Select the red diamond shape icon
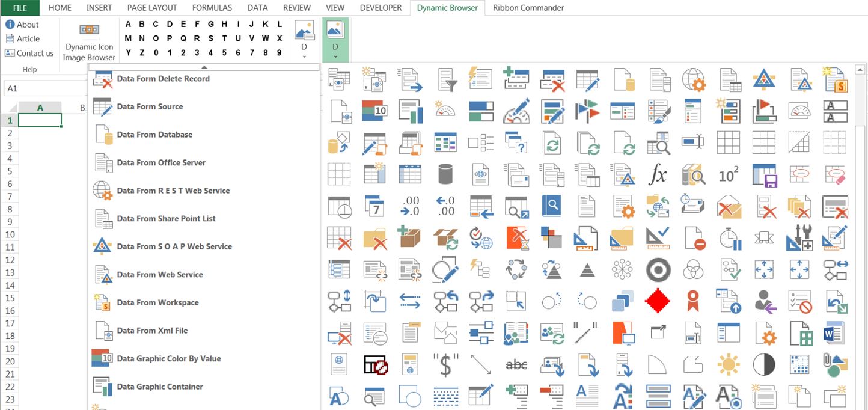Viewport: 868px width, 410px height. [658, 301]
